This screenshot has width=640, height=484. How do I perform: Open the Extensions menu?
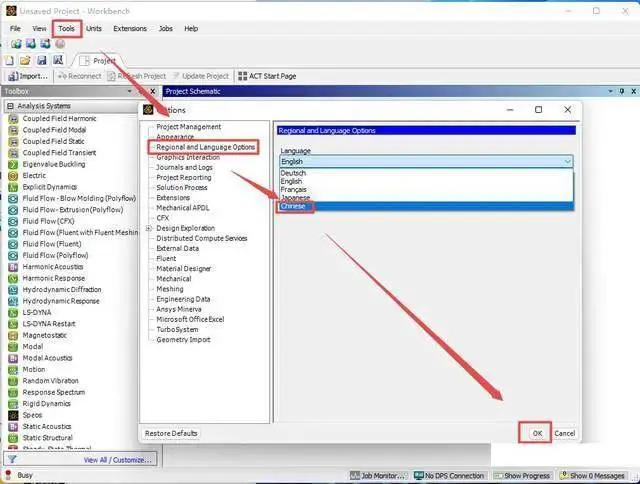pyautogui.click(x=130, y=29)
